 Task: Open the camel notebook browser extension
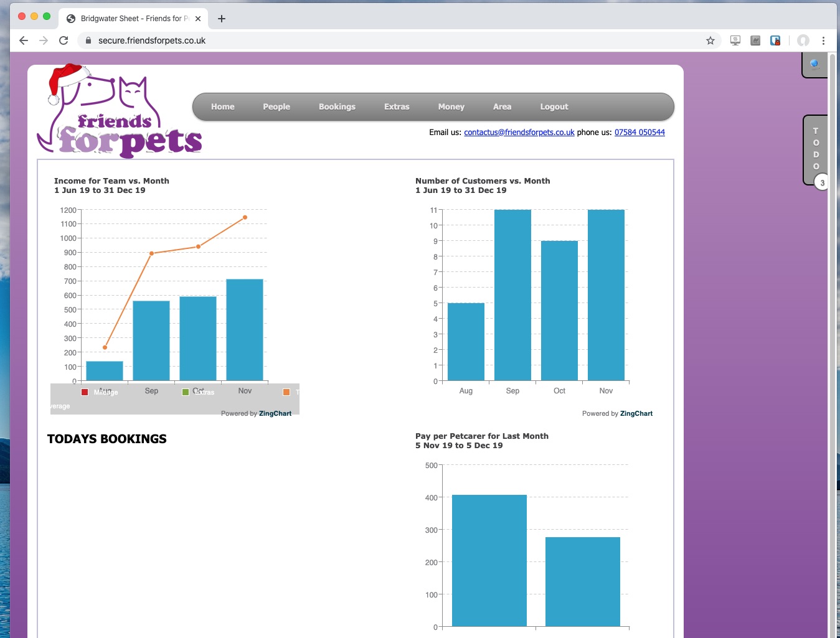click(x=755, y=40)
